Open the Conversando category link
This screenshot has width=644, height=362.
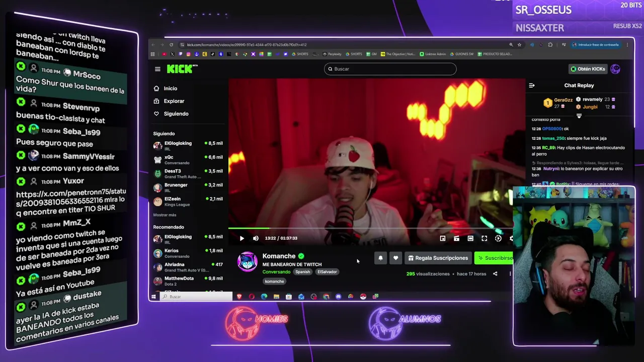[x=276, y=272]
